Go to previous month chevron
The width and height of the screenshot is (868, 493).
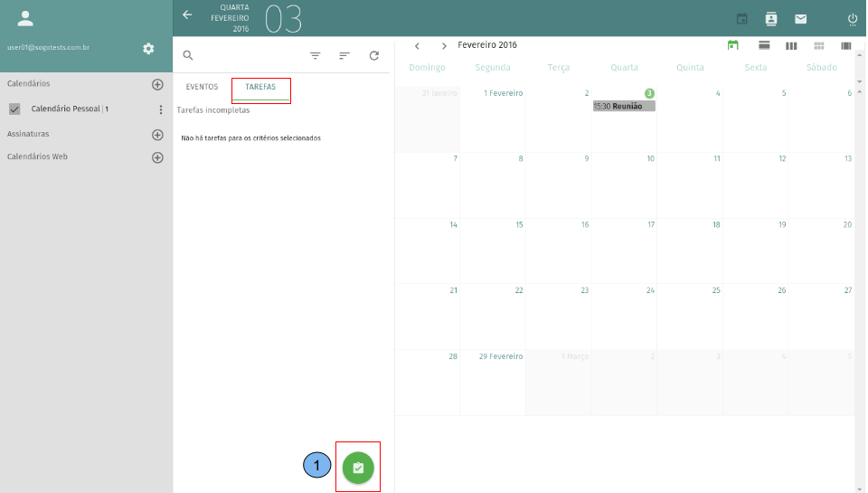pos(417,45)
